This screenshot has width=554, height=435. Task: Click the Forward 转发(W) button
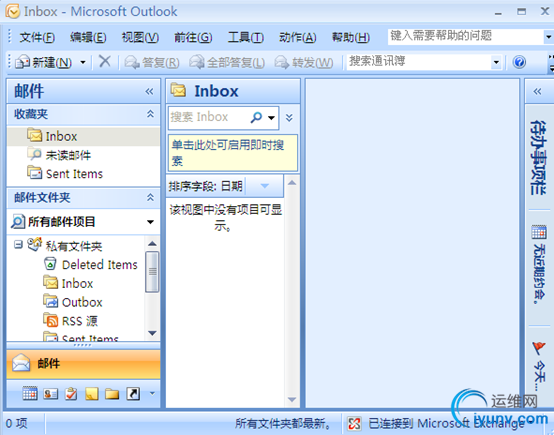tap(304, 63)
